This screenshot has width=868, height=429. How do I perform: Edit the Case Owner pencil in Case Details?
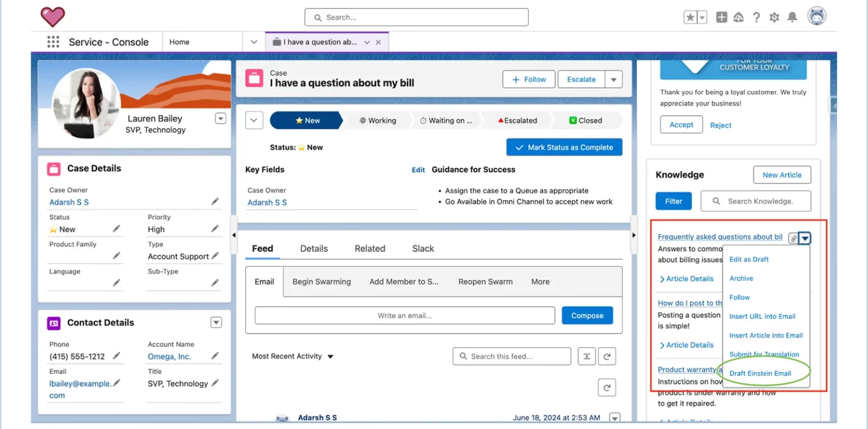[215, 202]
